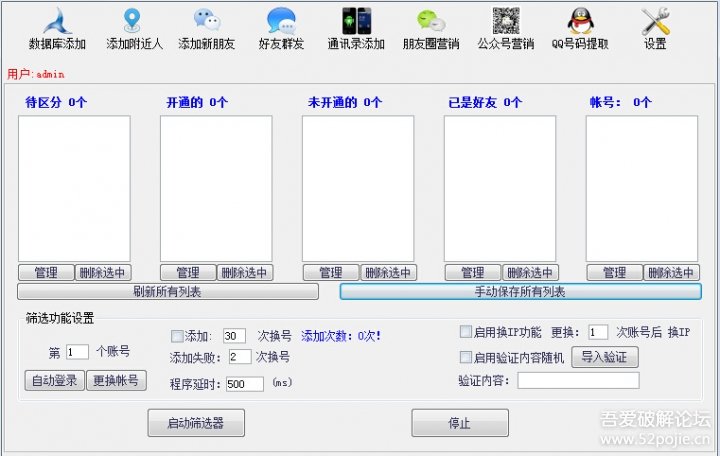Open the 好友群发 mass message tool
The width and height of the screenshot is (720, 456).
[x=281, y=29]
